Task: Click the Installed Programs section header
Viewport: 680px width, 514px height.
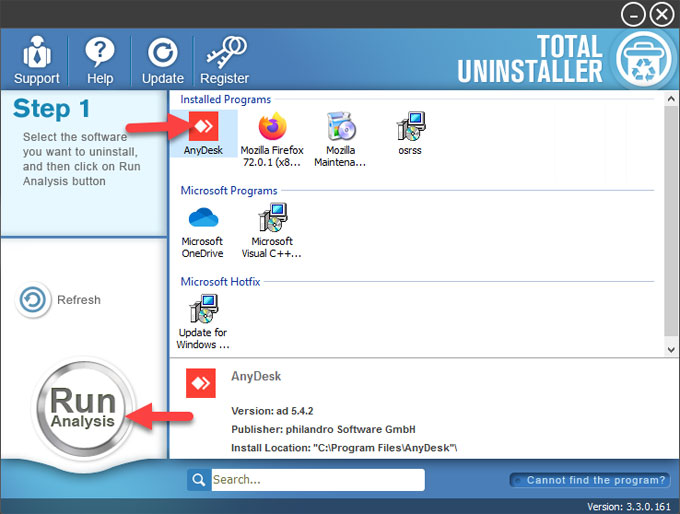Action: point(226,99)
